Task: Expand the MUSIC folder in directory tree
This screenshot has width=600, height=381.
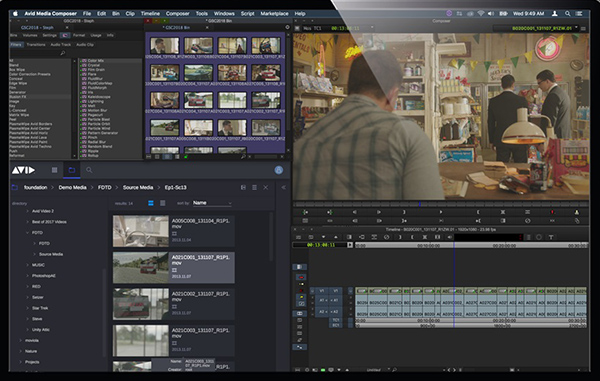Action: [28, 265]
